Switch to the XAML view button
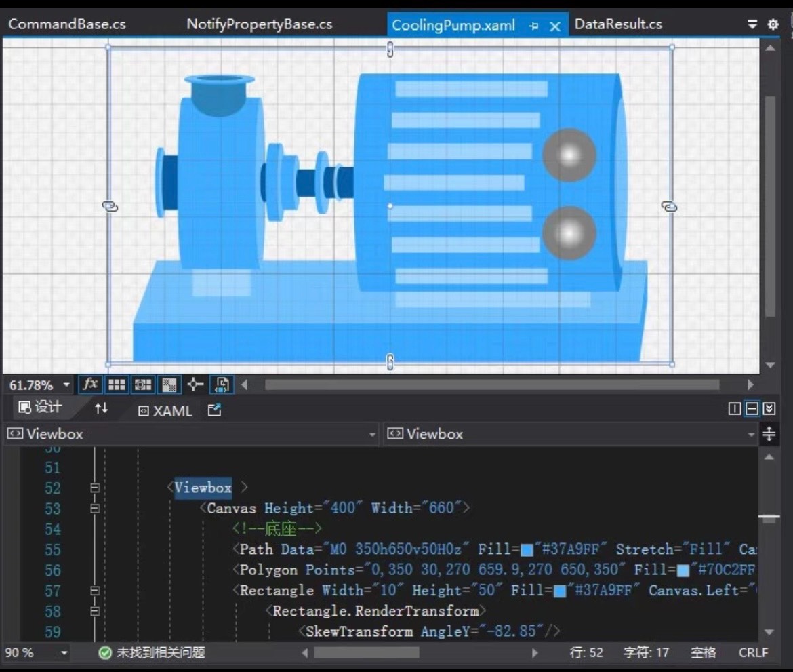Screen dimensions: 793x672 163,410
